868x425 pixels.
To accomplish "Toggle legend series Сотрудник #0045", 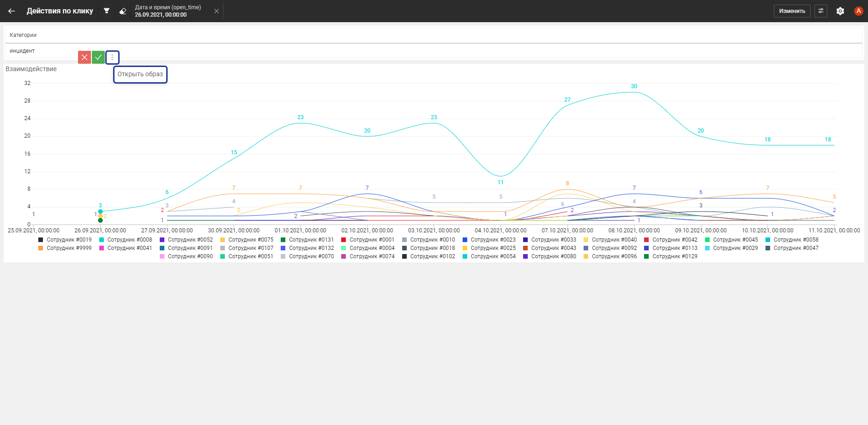I will (x=731, y=240).
